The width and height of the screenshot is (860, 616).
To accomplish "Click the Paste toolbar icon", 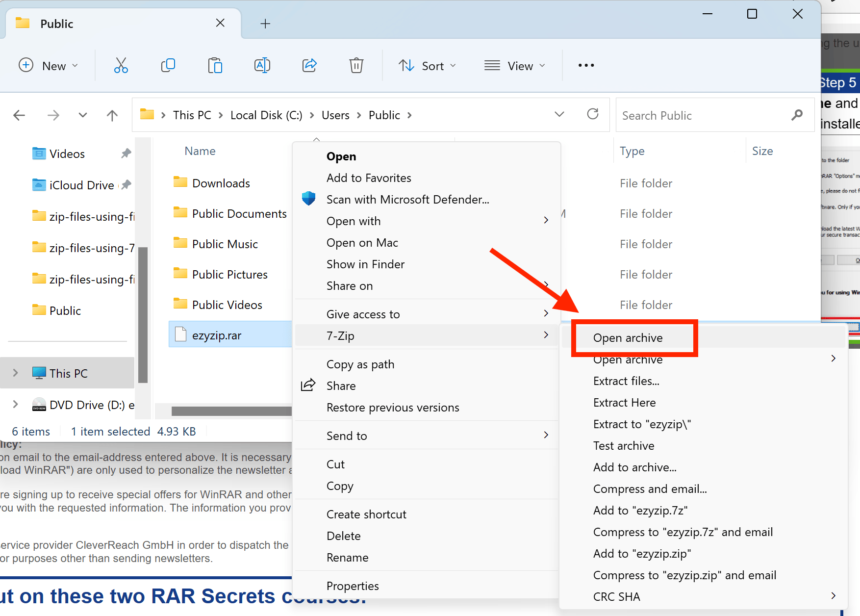I will [215, 65].
